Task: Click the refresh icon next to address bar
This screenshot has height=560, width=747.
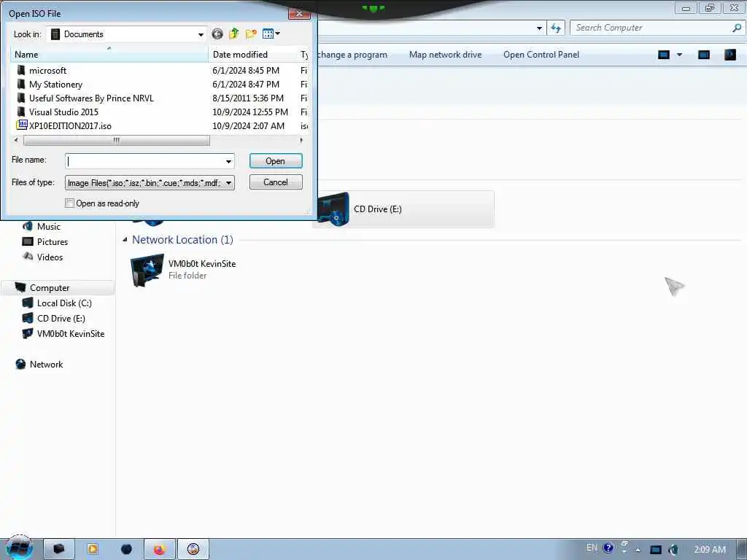Action: tap(556, 28)
